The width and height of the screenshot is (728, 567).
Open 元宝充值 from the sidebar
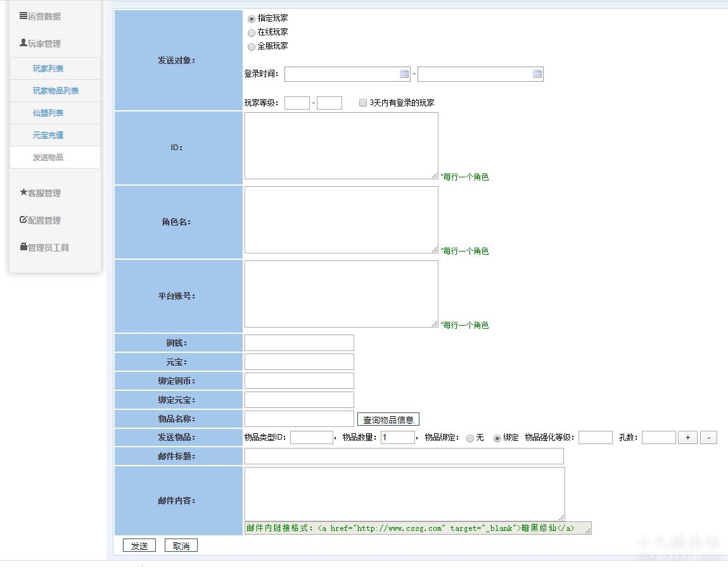tap(48, 135)
